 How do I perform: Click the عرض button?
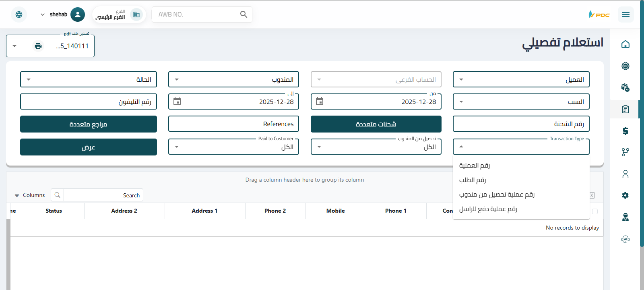click(x=88, y=147)
